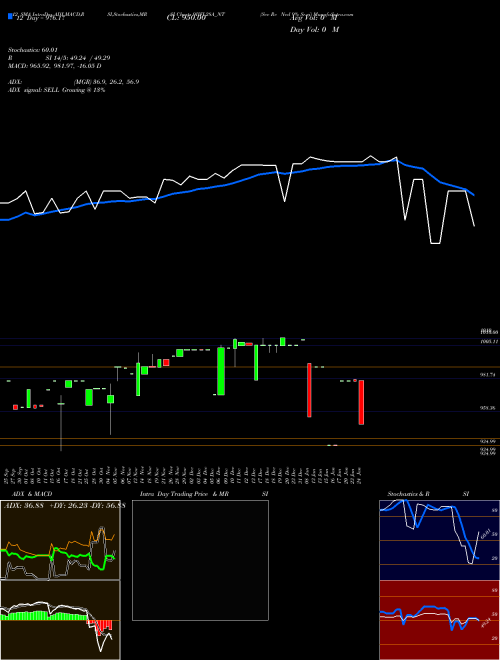500x660 pixels.
Task: Click 'ADX: 36.88 +DY: 26.23 -DY: 56.88' header
Action: (64, 506)
